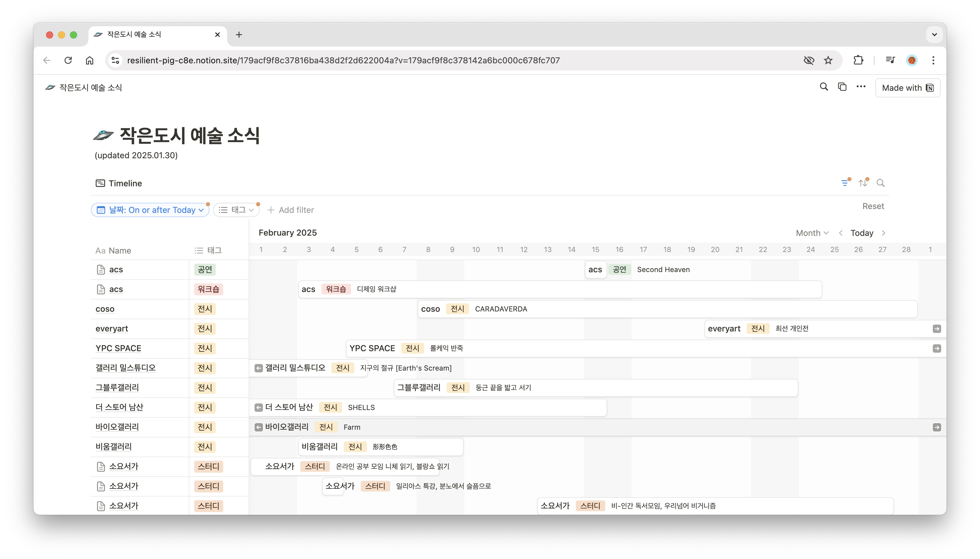Jump to end of YPC SPACE item
Image resolution: width=980 pixels, height=559 pixels.
(937, 348)
